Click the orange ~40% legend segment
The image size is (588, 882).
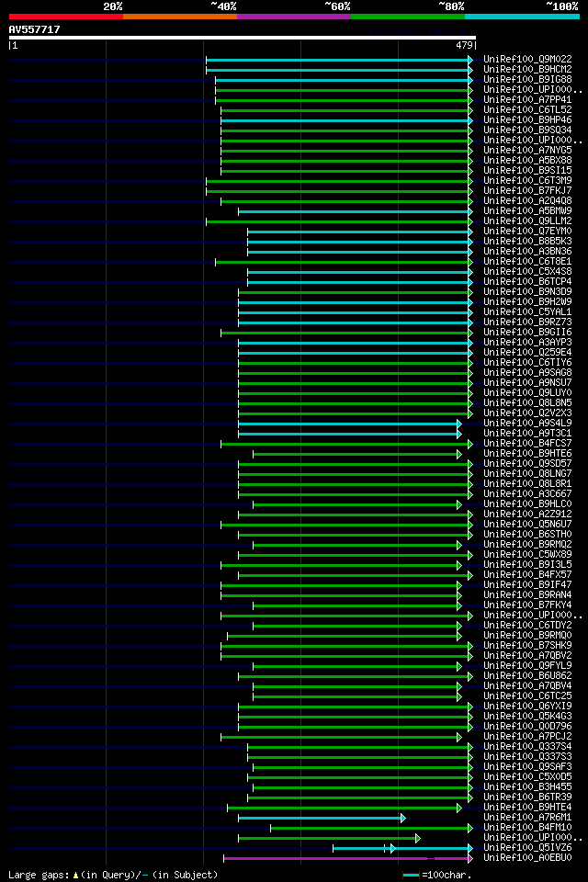coord(180,17)
